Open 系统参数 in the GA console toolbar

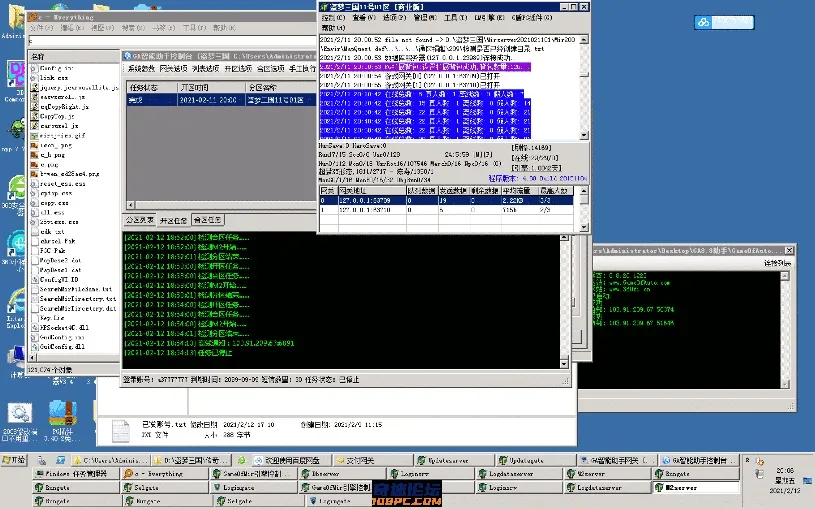(x=141, y=68)
